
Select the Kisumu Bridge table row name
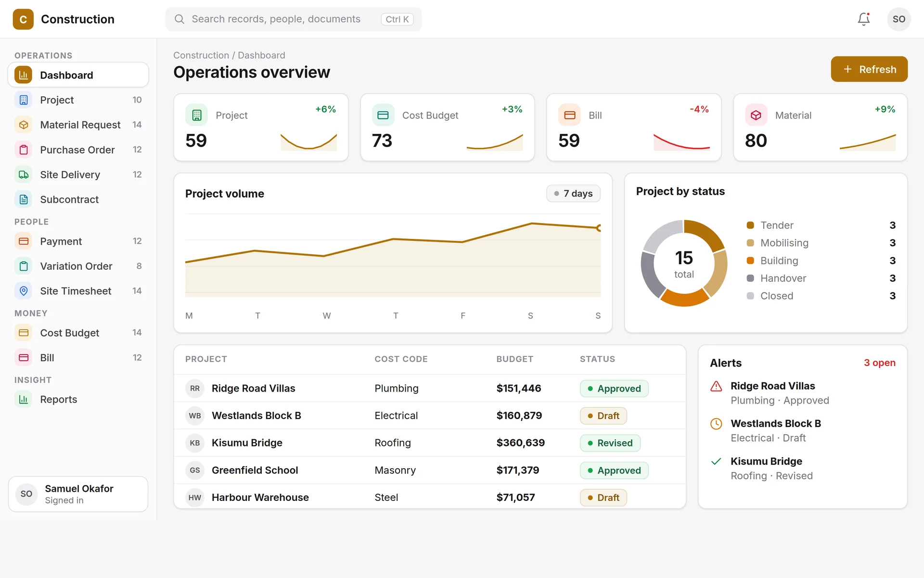pos(247,443)
